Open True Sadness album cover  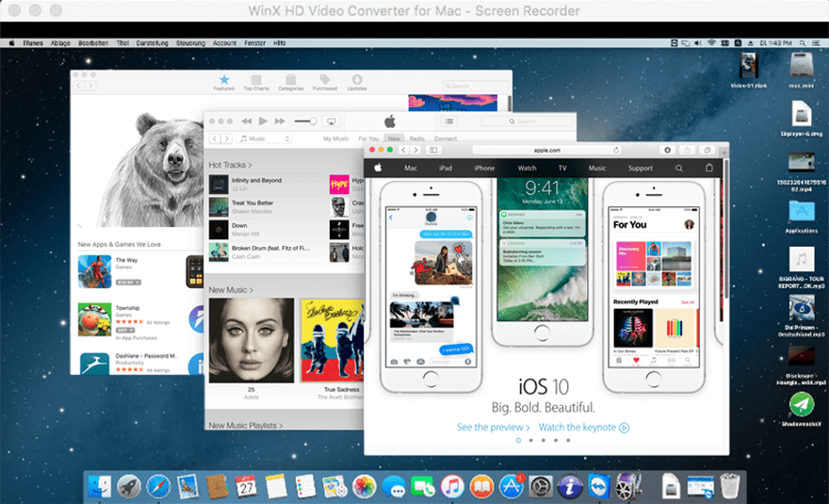pyautogui.click(x=332, y=340)
